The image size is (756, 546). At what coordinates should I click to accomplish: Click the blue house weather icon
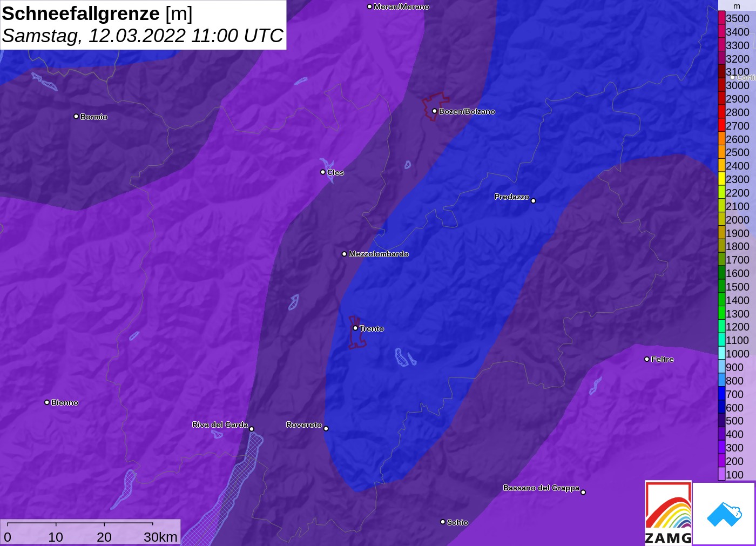[x=724, y=514]
